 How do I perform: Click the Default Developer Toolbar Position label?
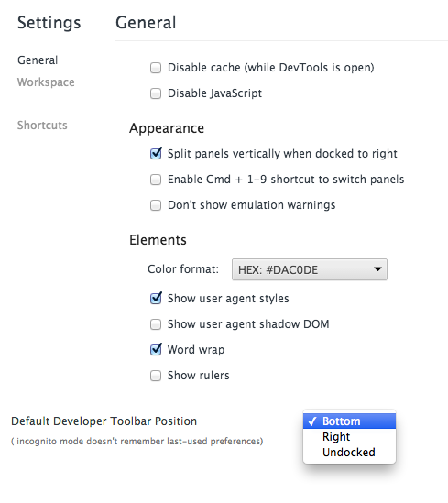104,421
